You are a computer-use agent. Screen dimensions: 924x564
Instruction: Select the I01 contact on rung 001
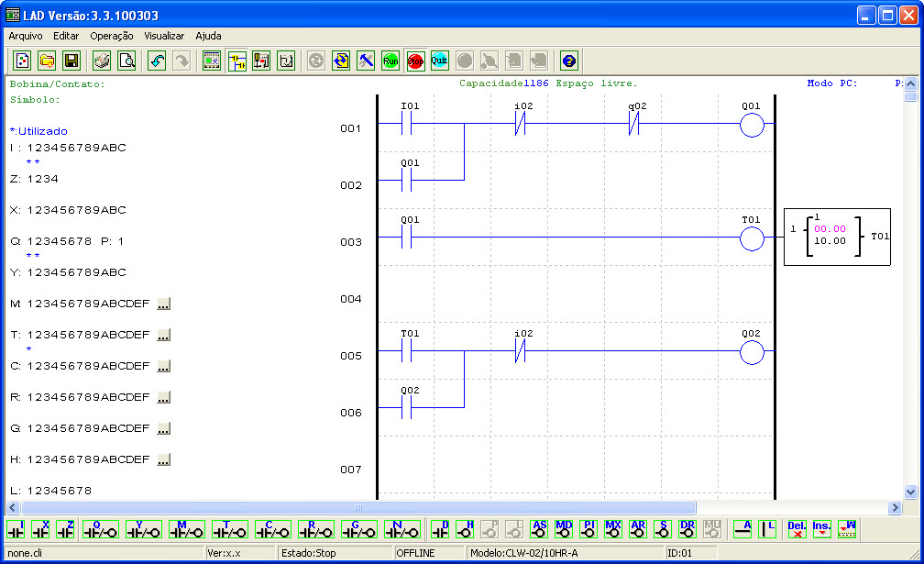[x=407, y=123]
